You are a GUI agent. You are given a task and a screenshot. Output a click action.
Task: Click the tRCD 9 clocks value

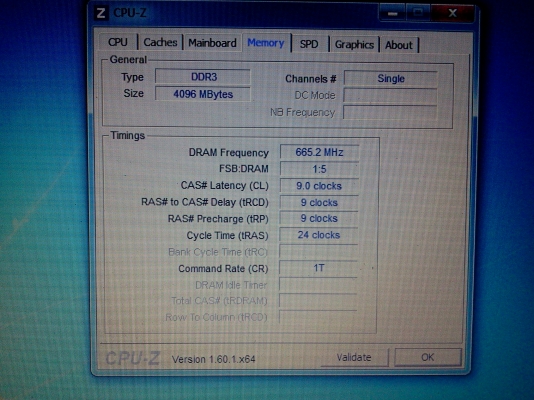click(x=319, y=202)
